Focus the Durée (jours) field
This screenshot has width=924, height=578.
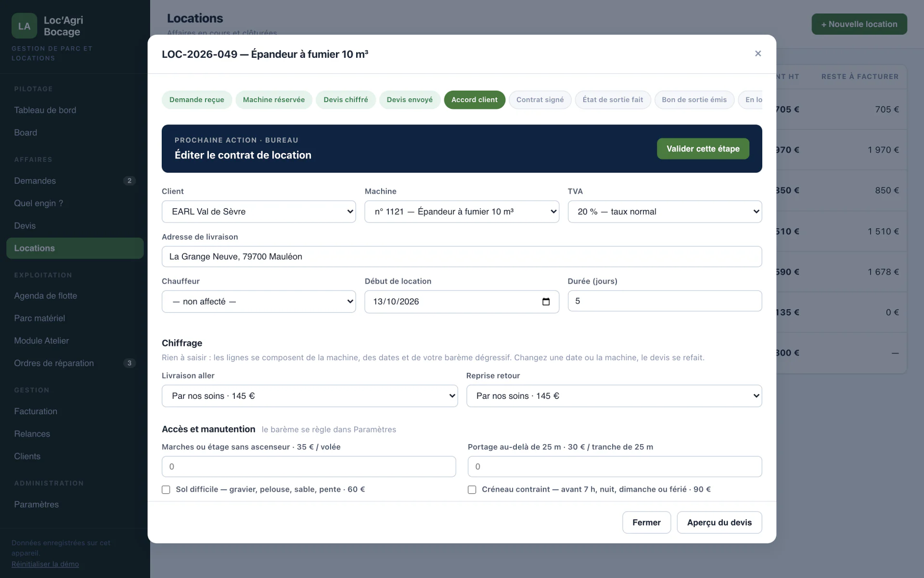[665, 301]
